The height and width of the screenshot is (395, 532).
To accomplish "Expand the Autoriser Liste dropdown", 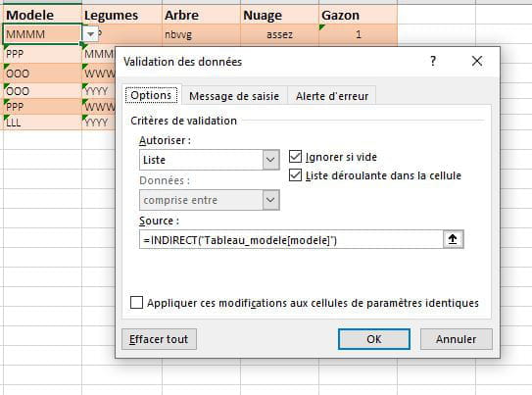I will coord(270,160).
